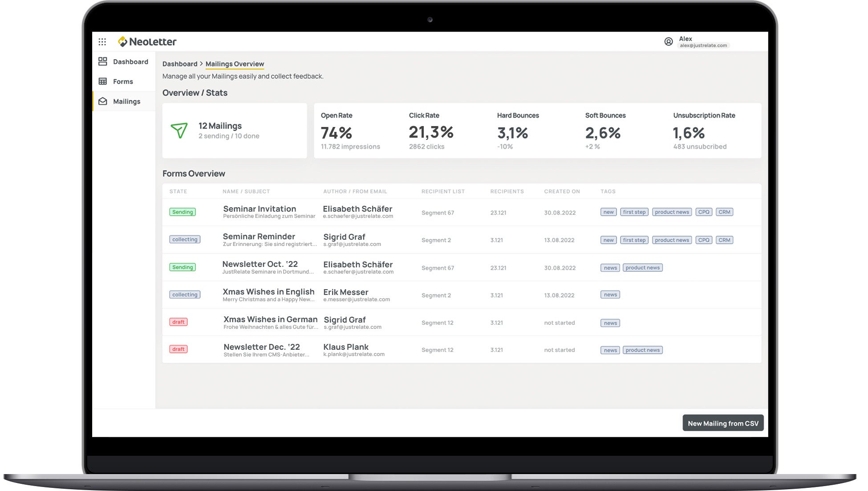The height and width of the screenshot is (491, 868).
Task: Click the product news tag on Newsletter Dec. '22
Action: (642, 350)
